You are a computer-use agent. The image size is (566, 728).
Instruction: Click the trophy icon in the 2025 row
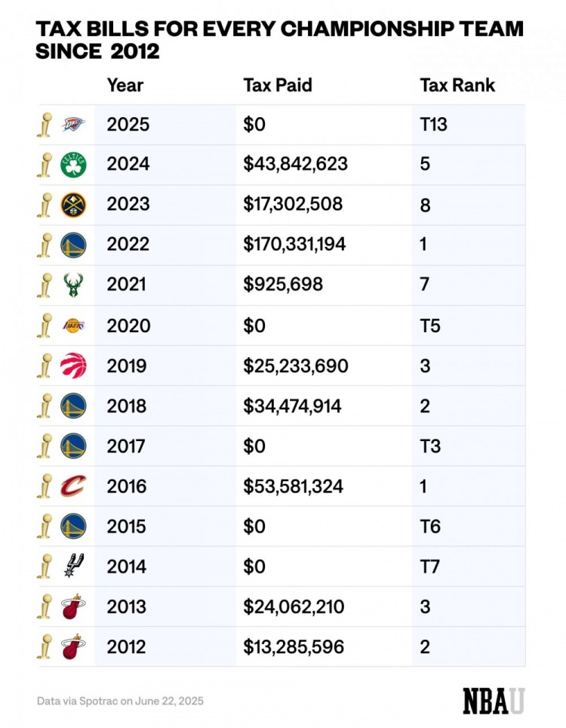[x=45, y=124]
